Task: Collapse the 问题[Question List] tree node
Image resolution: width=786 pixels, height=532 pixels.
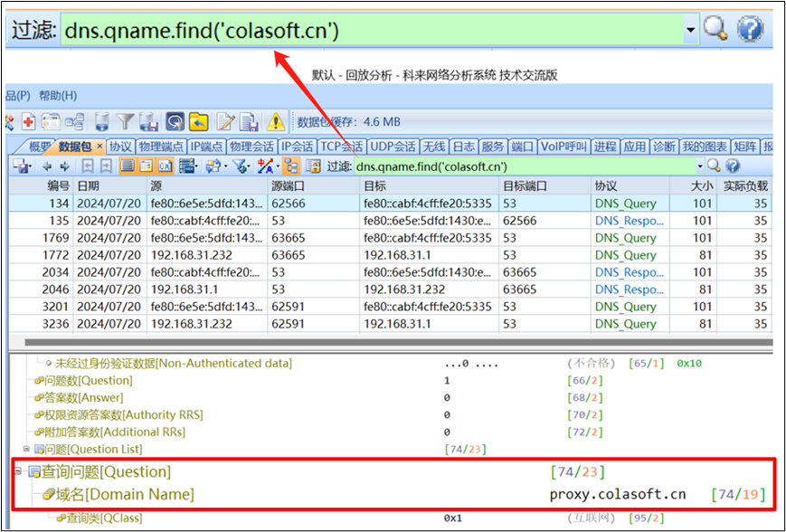Action: [x=26, y=450]
